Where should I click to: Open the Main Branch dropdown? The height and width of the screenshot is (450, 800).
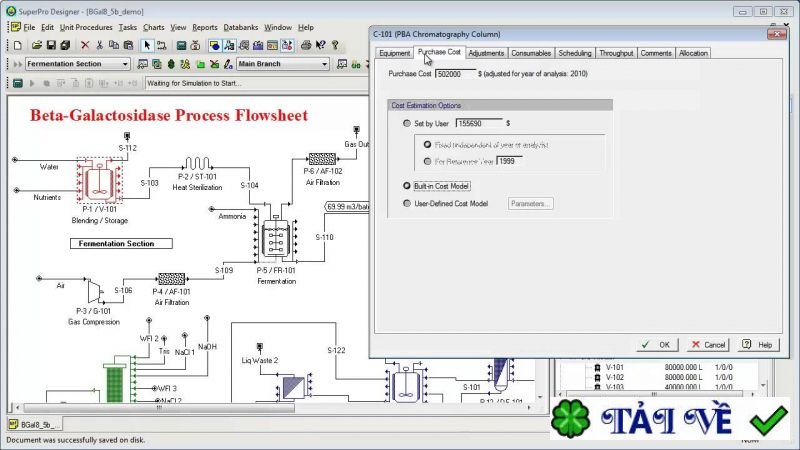coord(324,64)
